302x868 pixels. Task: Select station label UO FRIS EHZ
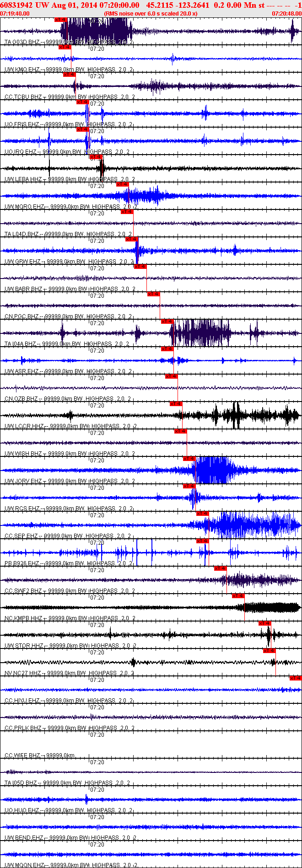pyautogui.click(x=22, y=124)
